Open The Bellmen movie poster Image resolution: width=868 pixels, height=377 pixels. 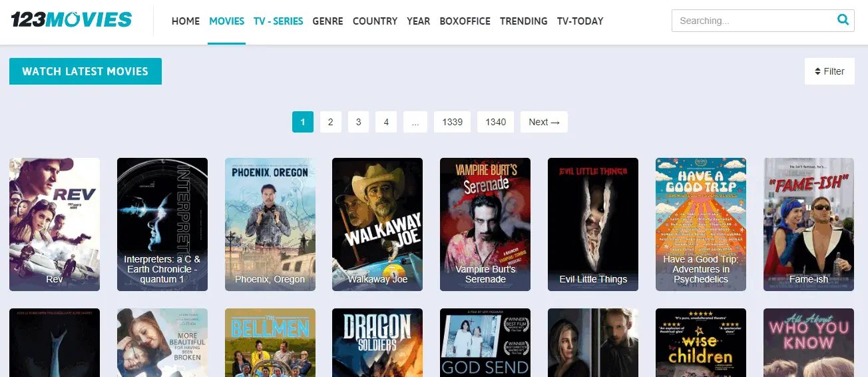(x=270, y=342)
